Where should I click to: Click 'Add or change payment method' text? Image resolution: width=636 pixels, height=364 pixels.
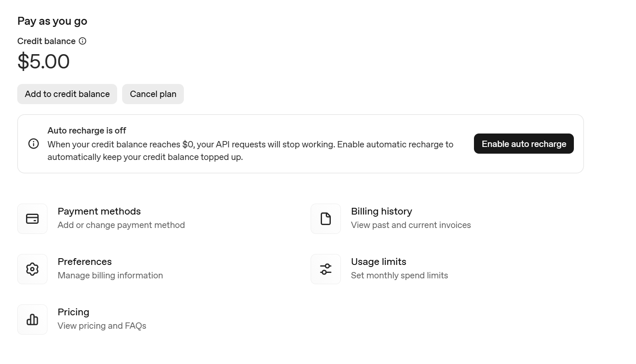click(x=121, y=225)
